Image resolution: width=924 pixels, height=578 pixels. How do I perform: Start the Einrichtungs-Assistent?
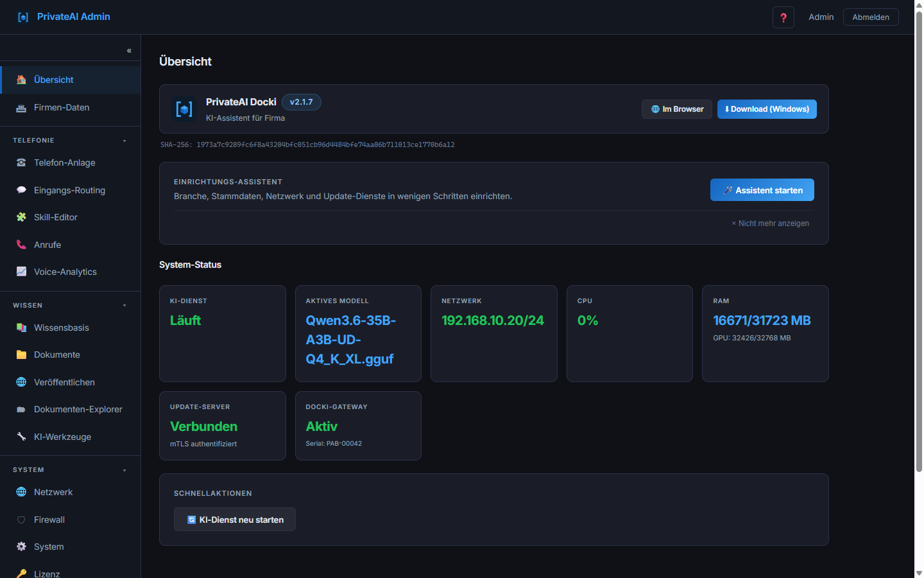pos(762,190)
